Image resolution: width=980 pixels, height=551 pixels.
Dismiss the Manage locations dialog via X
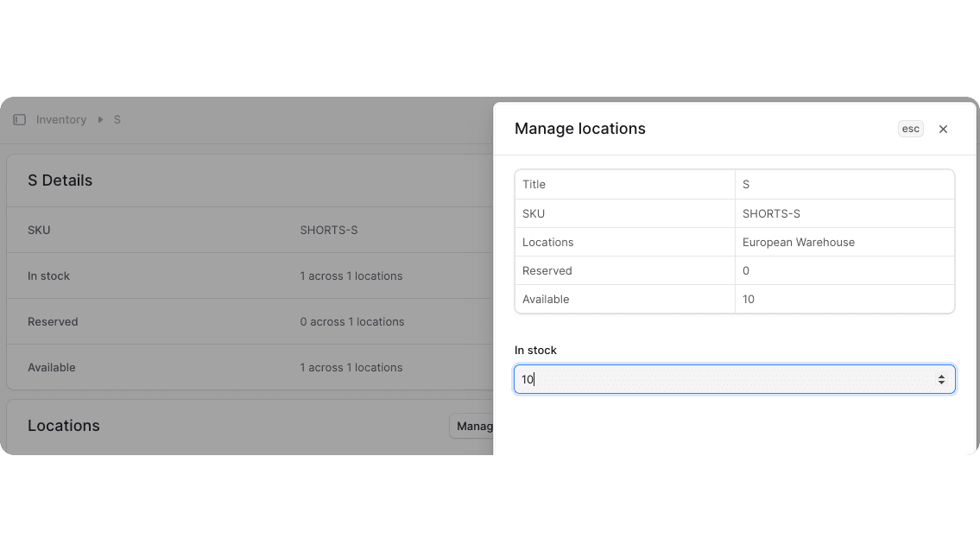(943, 129)
